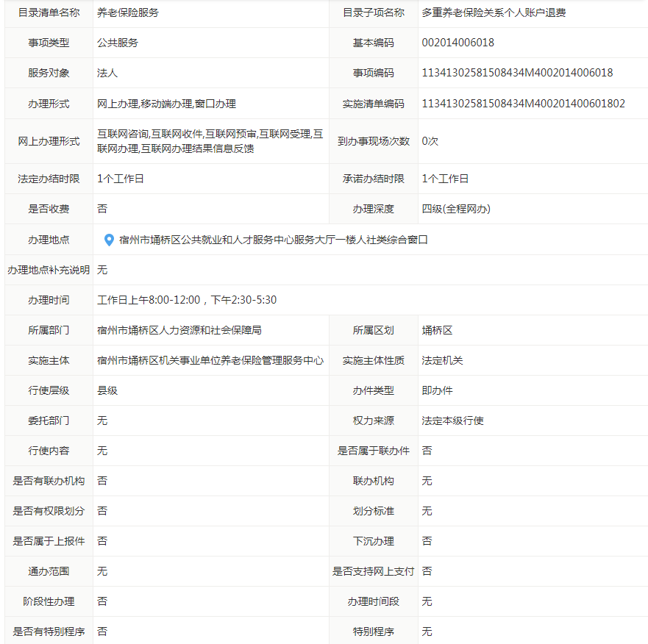Click the implementation list code ending in 601802
Viewport: 648px width, 644px height.
click(x=523, y=104)
